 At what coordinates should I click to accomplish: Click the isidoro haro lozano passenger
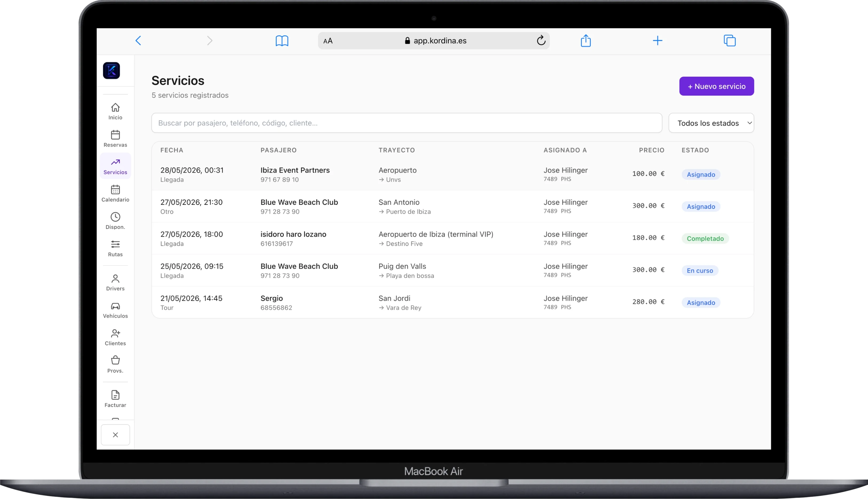click(x=293, y=235)
